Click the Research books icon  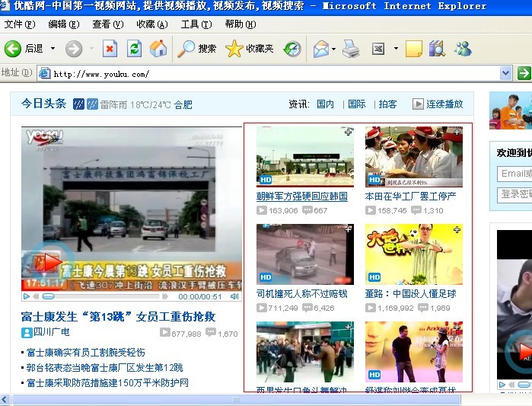pyautogui.click(x=437, y=49)
